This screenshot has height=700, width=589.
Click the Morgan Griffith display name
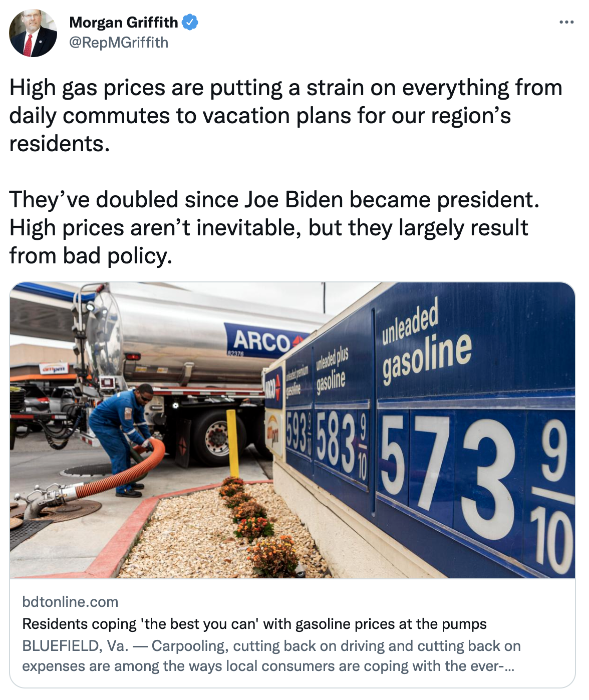point(123,23)
